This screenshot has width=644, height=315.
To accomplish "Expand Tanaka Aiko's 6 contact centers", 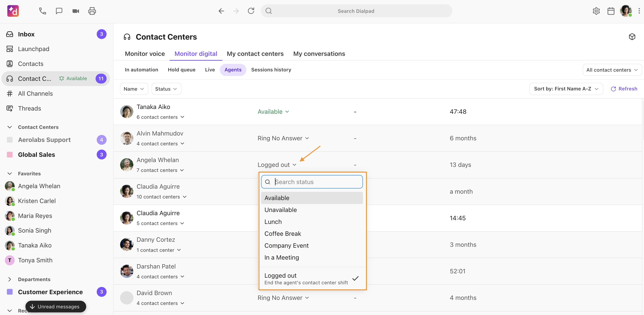I will tap(160, 117).
